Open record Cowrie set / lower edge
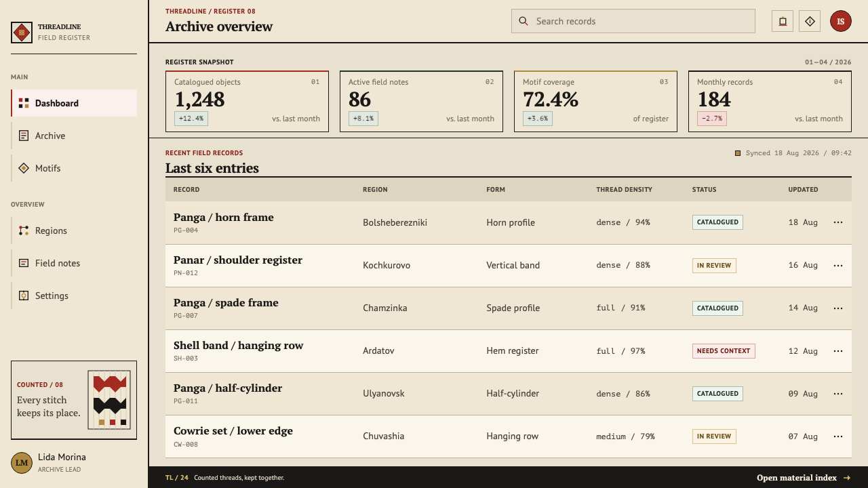 click(233, 431)
